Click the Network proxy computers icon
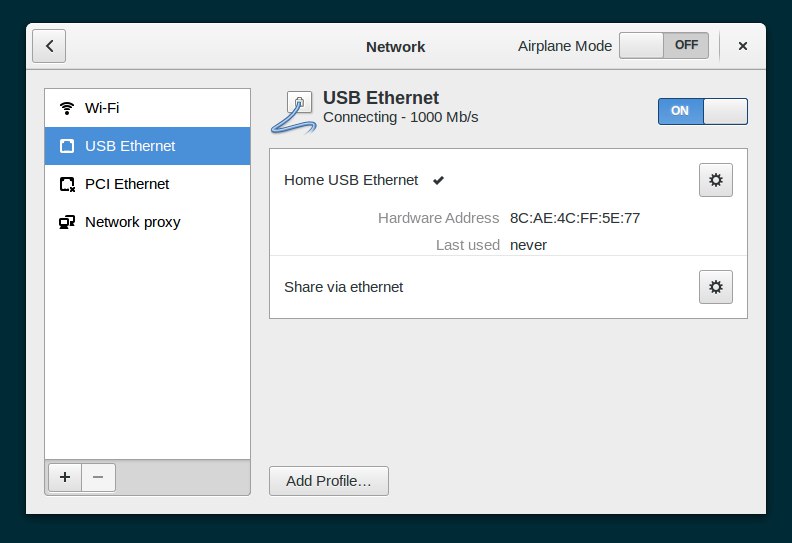This screenshot has height=543, width=792. [x=67, y=222]
